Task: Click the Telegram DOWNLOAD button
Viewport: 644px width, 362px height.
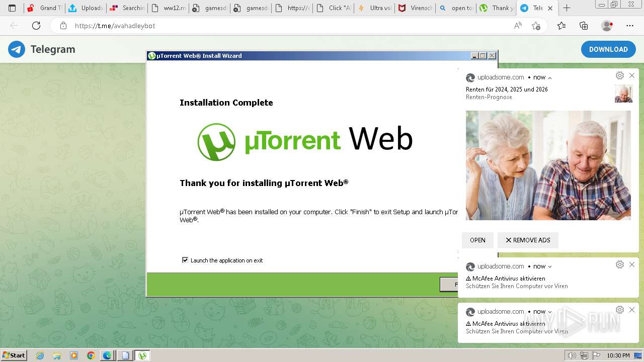Action: tap(608, 49)
